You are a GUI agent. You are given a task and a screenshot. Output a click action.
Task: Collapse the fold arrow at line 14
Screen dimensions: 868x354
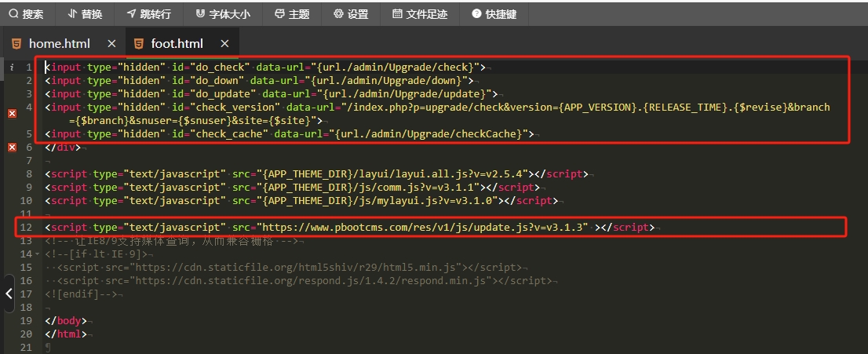click(x=37, y=254)
